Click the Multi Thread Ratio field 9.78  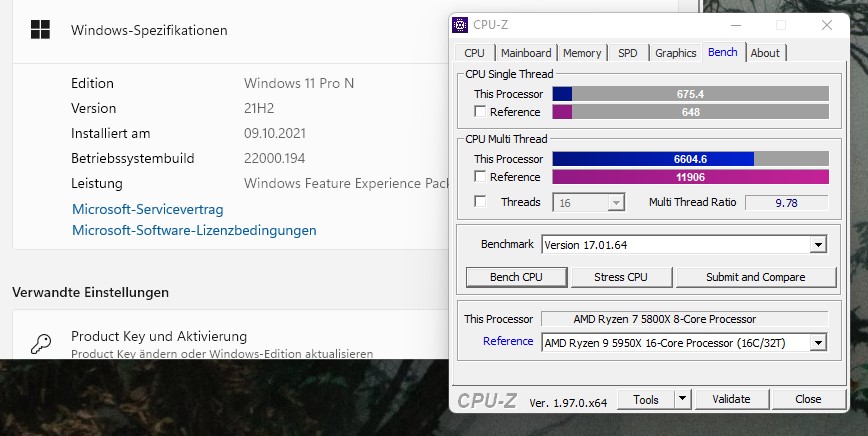coord(787,203)
